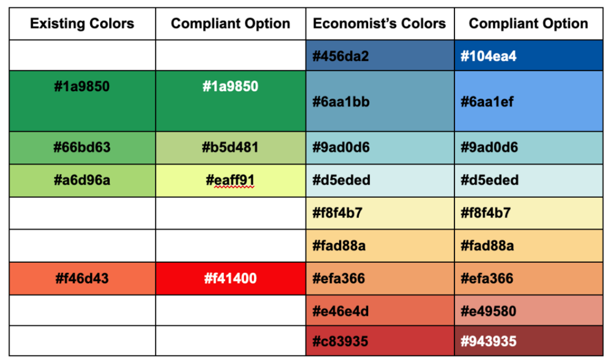Click the #d5eded Economist color cell
The image size is (610, 364).
(x=379, y=181)
